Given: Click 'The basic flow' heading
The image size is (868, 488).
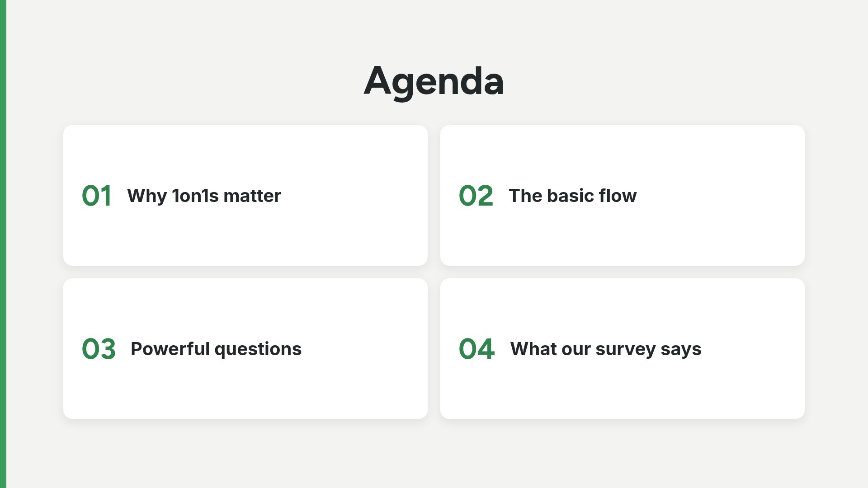Looking at the screenshot, I should (x=572, y=196).
